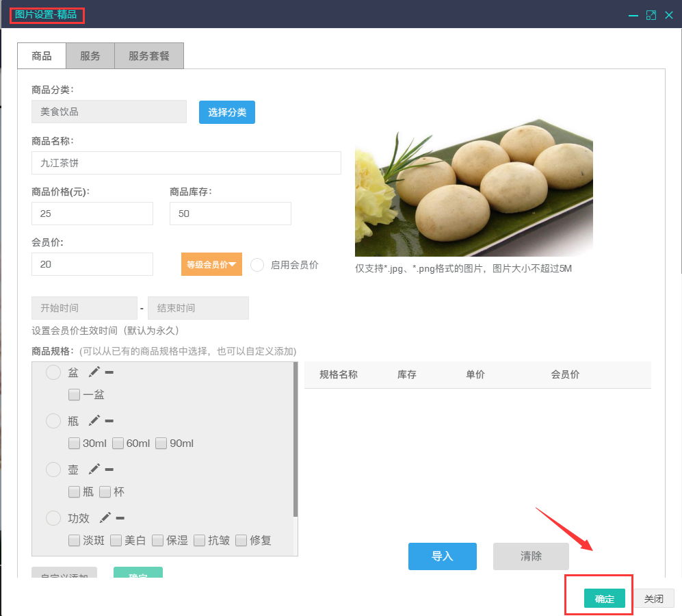Maximize the 图片设置-精品 window

pyautogui.click(x=651, y=15)
